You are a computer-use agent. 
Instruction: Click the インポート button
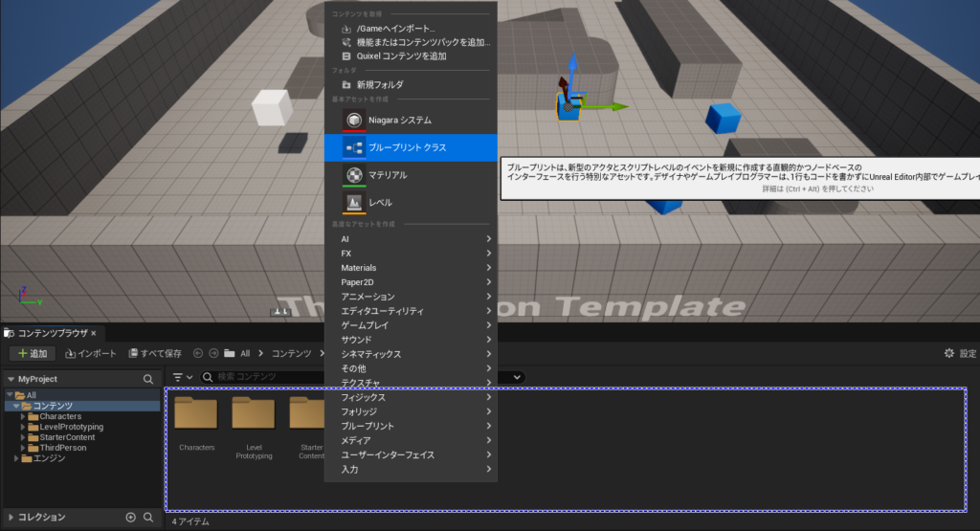[x=91, y=354]
